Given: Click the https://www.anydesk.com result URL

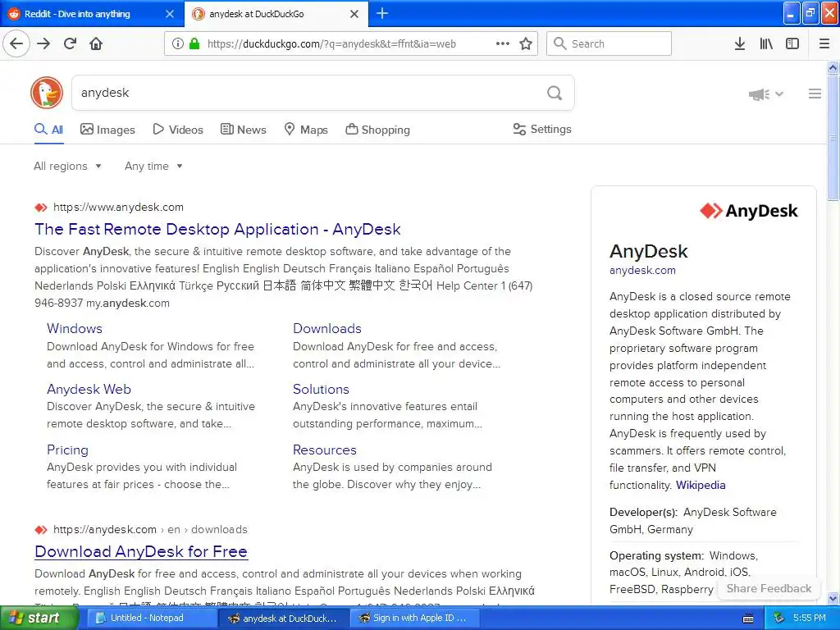Looking at the screenshot, I should tap(118, 208).
